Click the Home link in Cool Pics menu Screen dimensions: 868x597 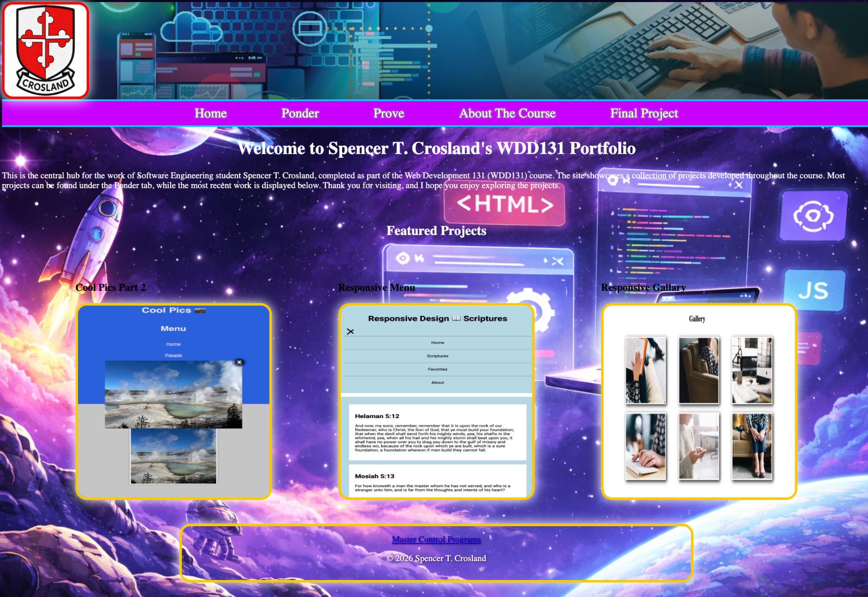tap(173, 344)
